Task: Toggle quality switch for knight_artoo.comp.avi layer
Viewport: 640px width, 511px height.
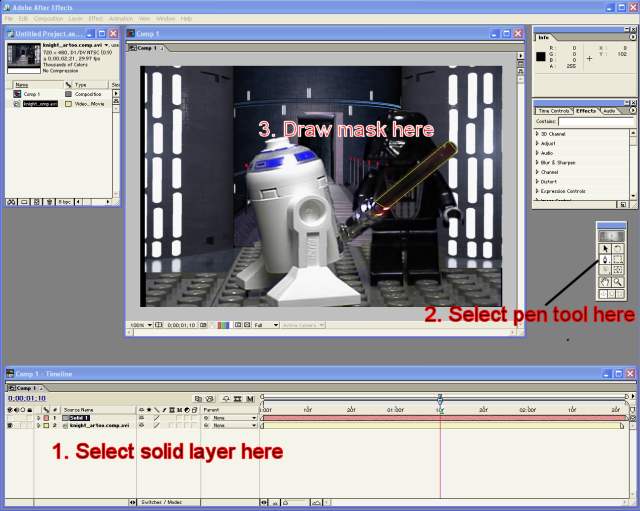Action: 156,425
